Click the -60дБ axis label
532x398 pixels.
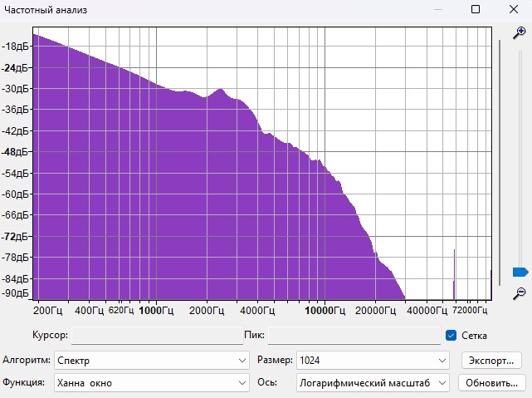point(15,194)
